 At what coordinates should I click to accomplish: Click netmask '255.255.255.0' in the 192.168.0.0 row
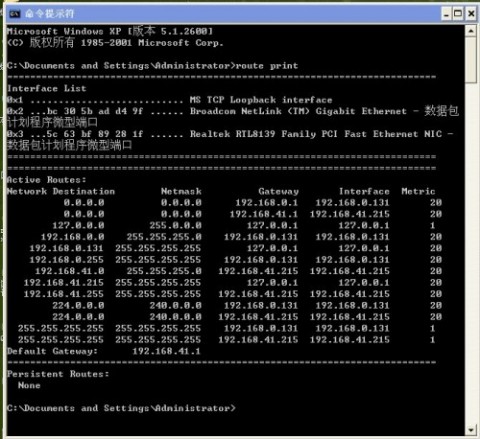click(164, 237)
